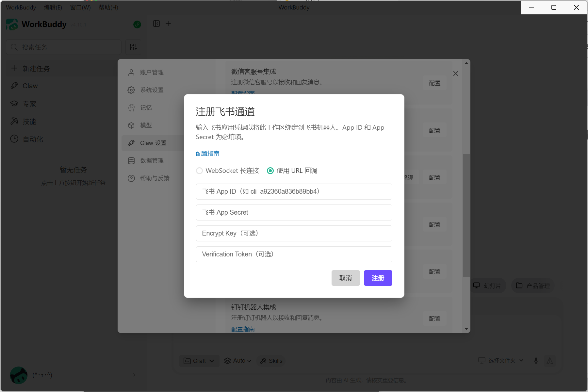Toggle the sidebar panel icon
Screen dimensions: 588x392
click(156, 24)
